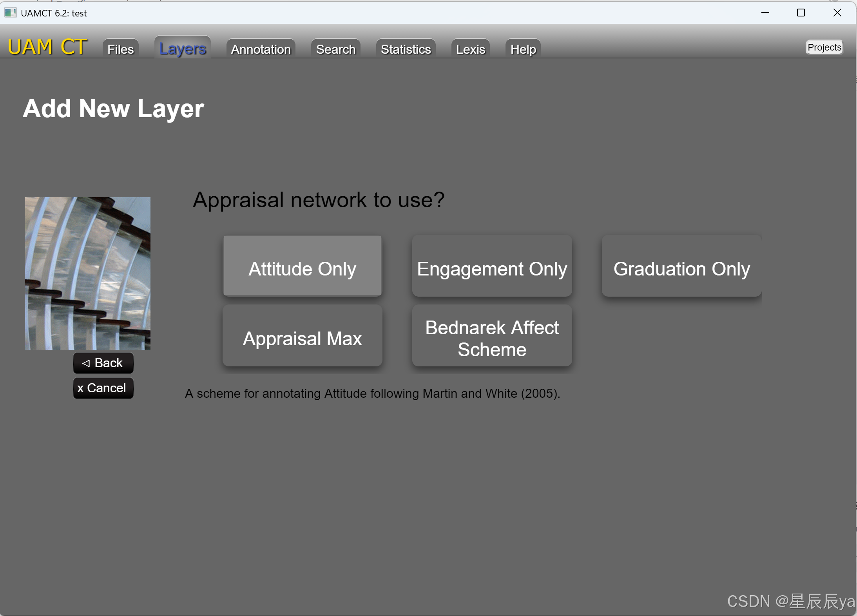Viewport: 857px width, 616px height.
Task: Maximize the UAMCT window
Action: coord(801,13)
